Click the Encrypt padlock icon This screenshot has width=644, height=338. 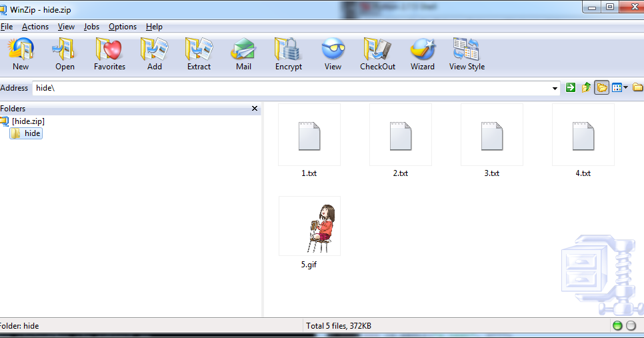click(288, 49)
